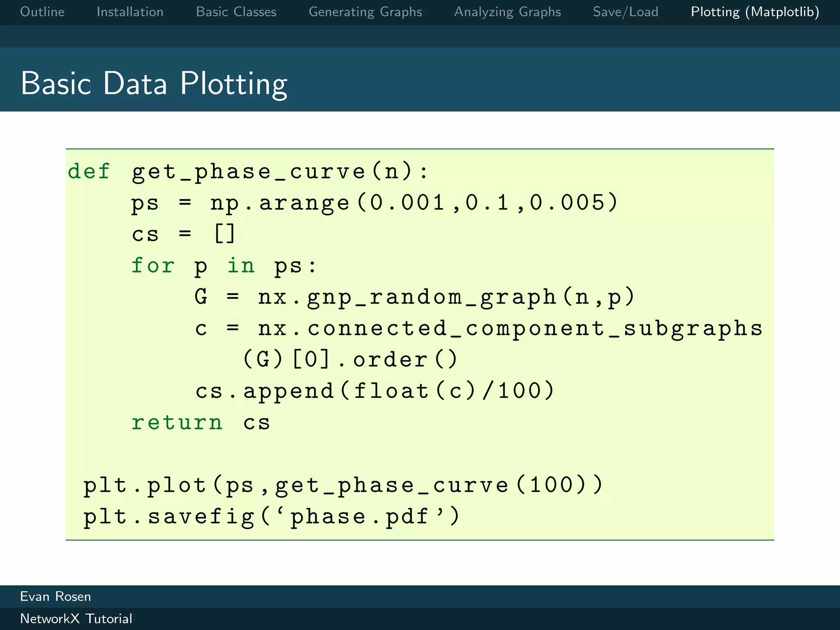Jump to Basic Classes section
Image resolution: width=840 pixels, height=630 pixels.
tap(236, 12)
